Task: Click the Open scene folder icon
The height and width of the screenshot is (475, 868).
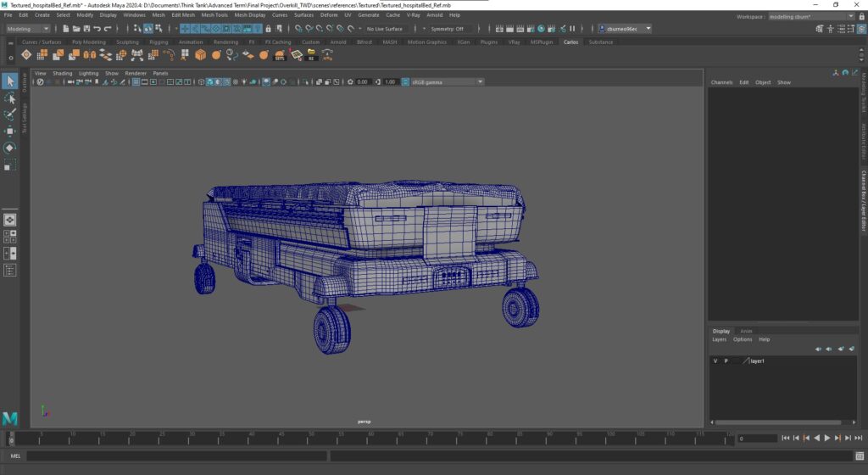Action: [78, 29]
